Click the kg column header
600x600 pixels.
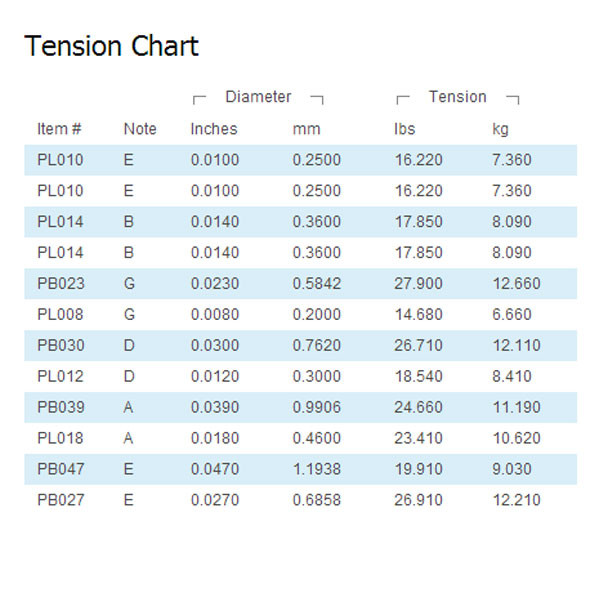coord(501,129)
